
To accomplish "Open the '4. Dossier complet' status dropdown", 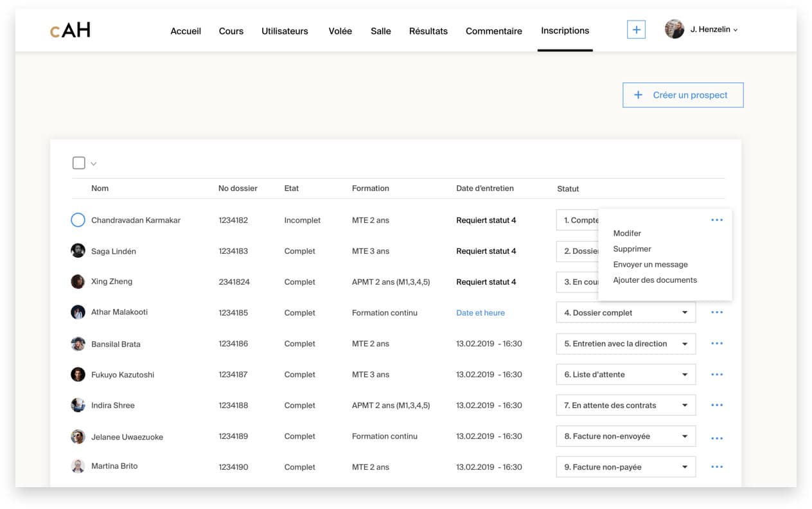I will point(626,312).
